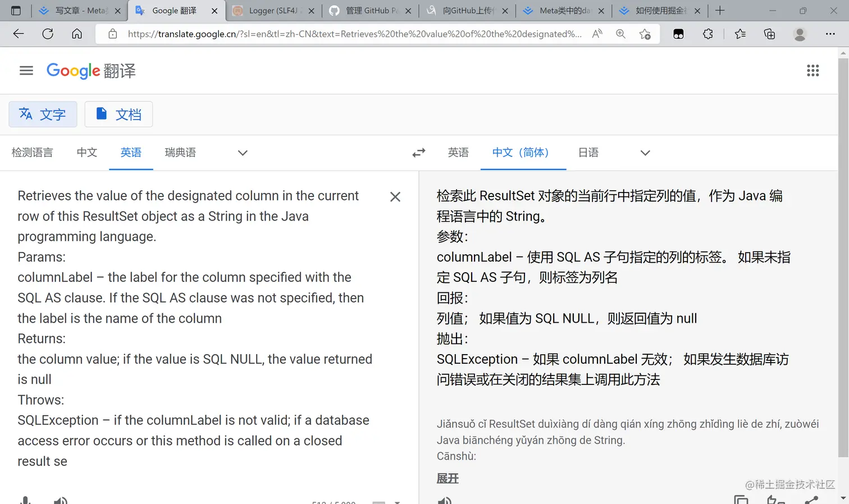Activate the browser read aloud icon
849x504 pixels.
tap(597, 34)
